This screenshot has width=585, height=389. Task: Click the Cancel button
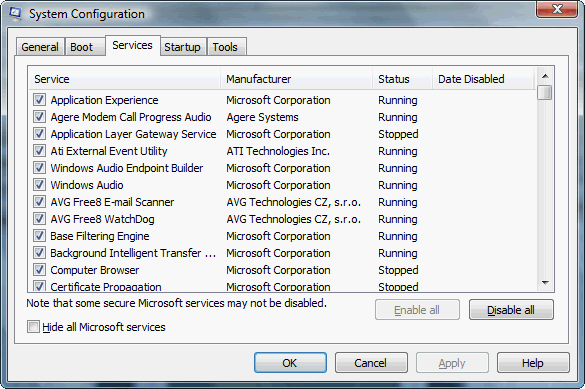click(x=371, y=363)
